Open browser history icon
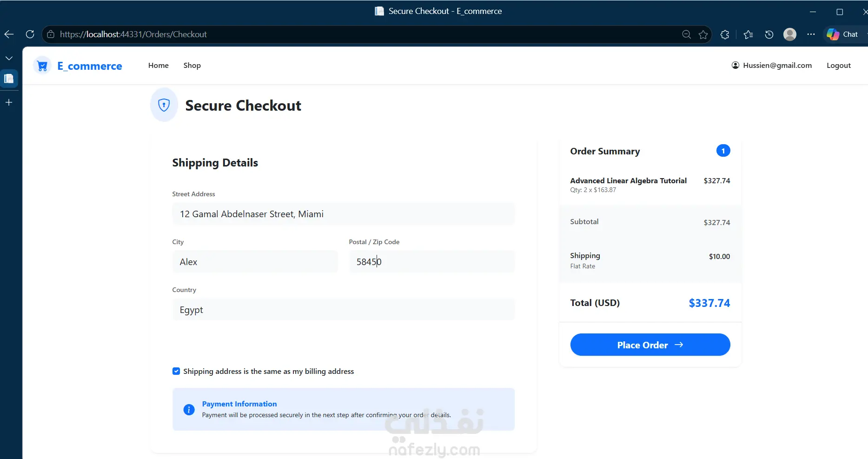 [769, 34]
